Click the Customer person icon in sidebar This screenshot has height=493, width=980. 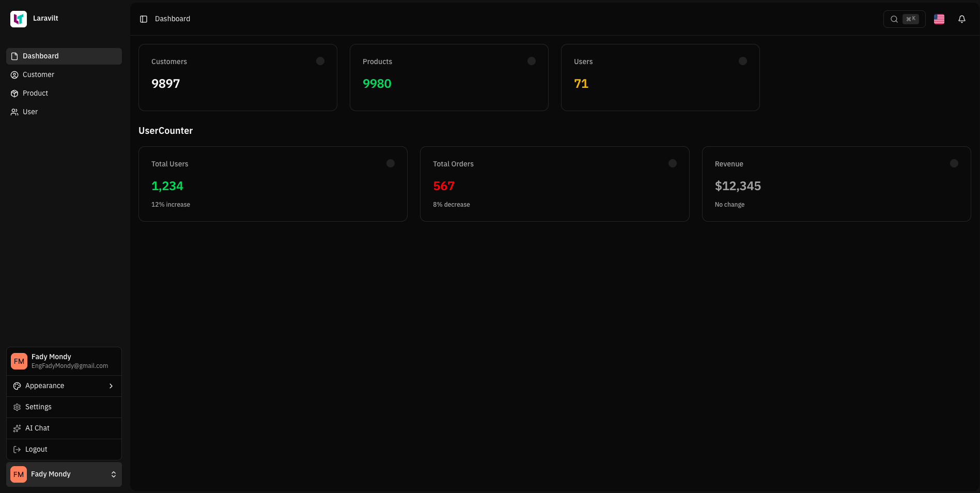click(x=14, y=74)
